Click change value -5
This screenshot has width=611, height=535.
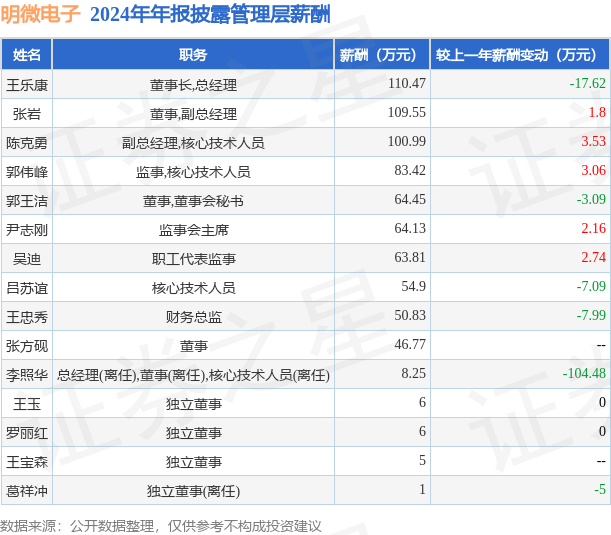coord(600,489)
